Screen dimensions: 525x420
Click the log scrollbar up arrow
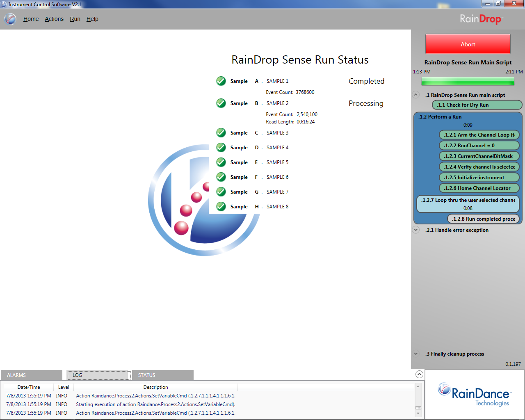[418, 386]
